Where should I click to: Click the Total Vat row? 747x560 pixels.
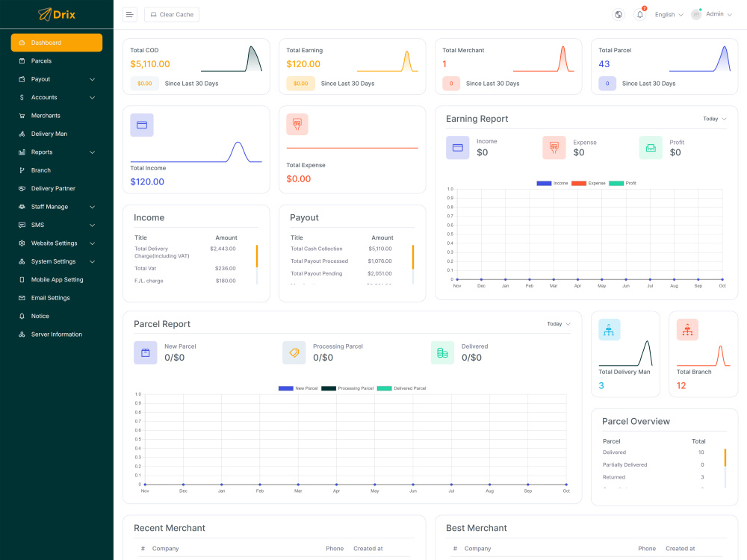[x=185, y=269]
